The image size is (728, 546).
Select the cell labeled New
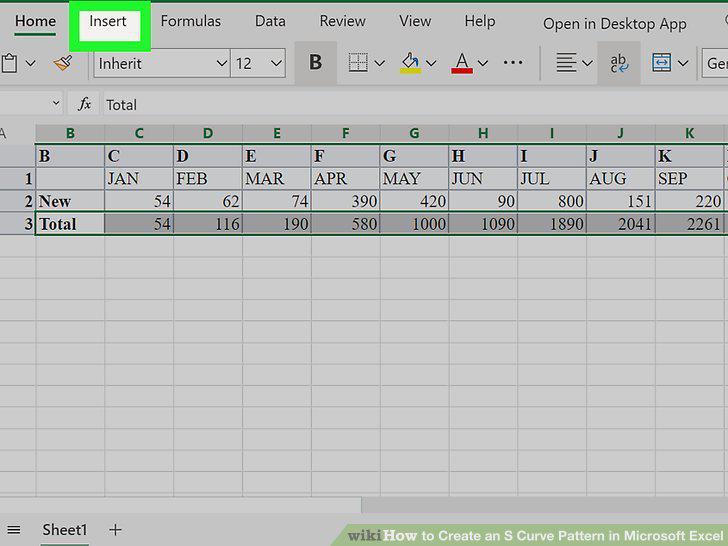pyautogui.click(x=70, y=202)
